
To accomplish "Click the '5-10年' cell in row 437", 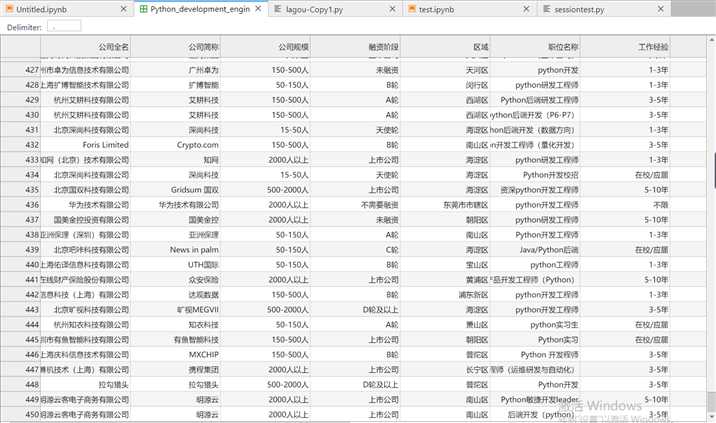I will 625,220.
